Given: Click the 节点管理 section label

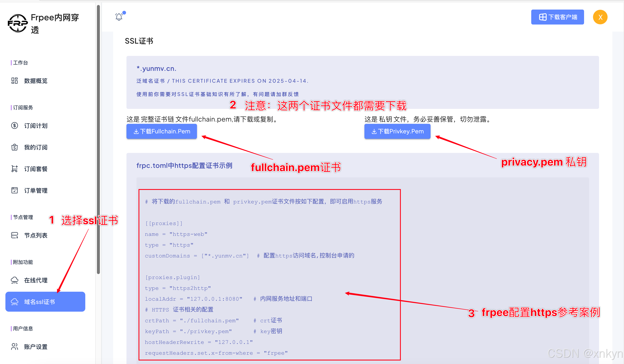Looking at the screenshot, I should tap(23, 217).
